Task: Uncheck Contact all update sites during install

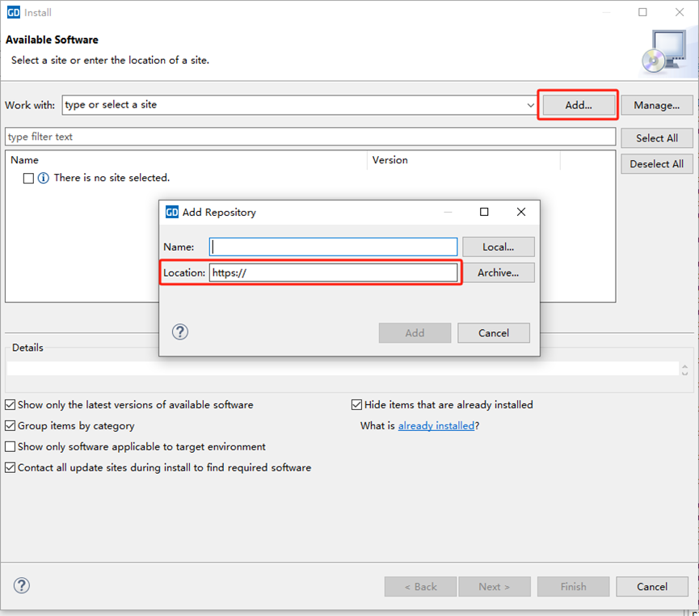Action: [11, 468]
